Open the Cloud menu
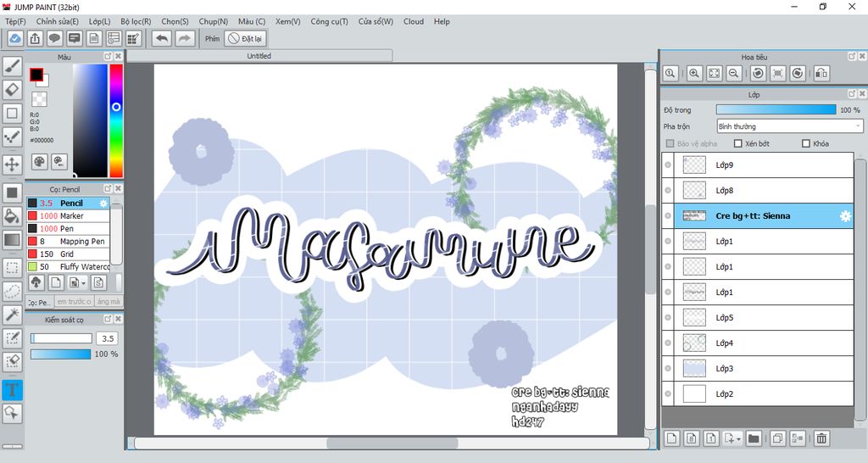The width and height of the screenshot is (868, 463). [414, 21]
